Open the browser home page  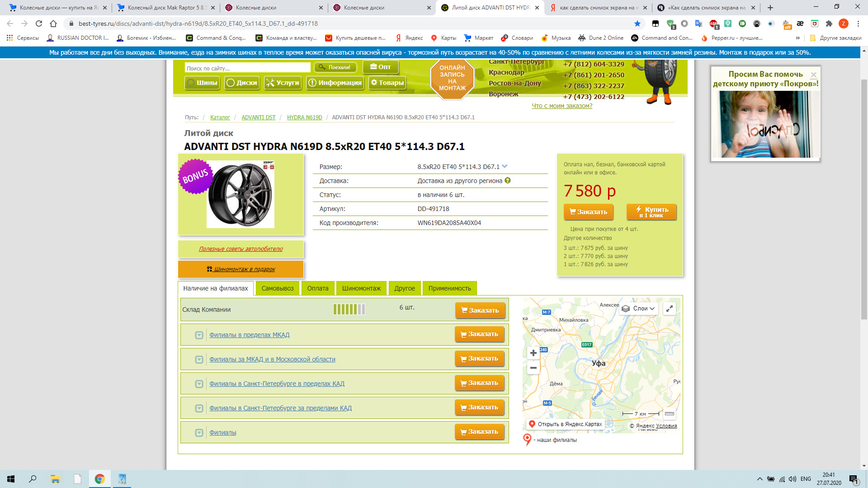tap(53, 23)
